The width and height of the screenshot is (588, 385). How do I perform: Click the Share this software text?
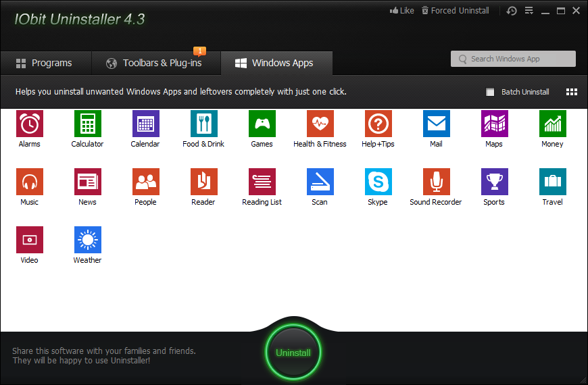104,355
